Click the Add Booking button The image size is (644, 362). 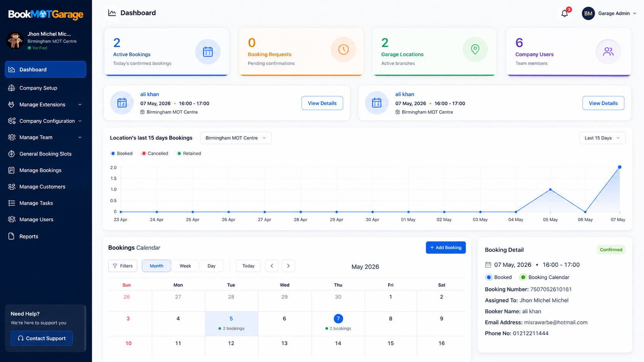coord(446,248)
